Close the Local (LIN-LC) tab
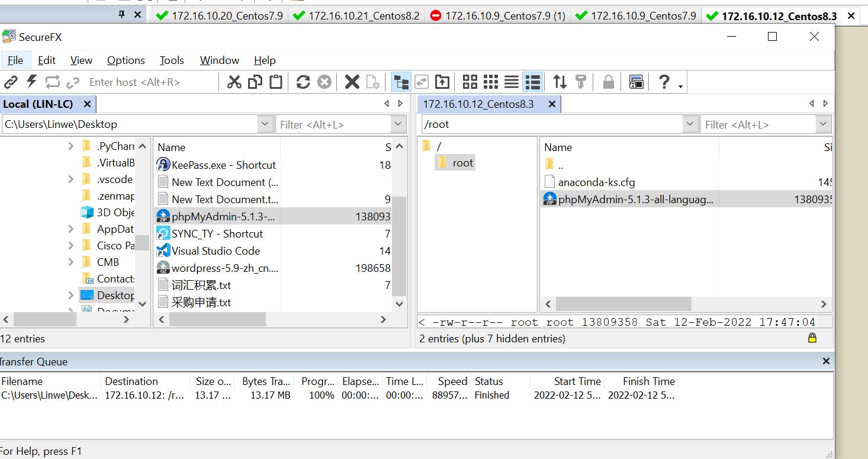Image resolution: width=868 pixels, height=459 pixels. [x=87, y=104]
